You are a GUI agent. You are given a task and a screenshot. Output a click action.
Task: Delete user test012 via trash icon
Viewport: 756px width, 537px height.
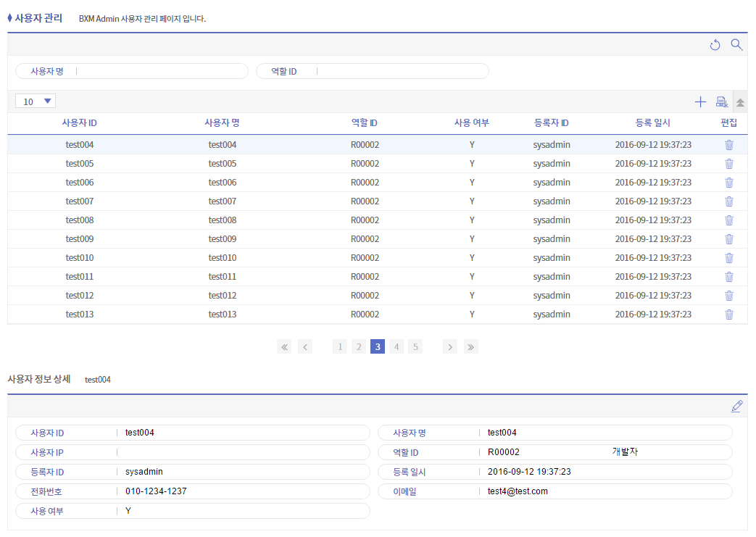(729, 295)
